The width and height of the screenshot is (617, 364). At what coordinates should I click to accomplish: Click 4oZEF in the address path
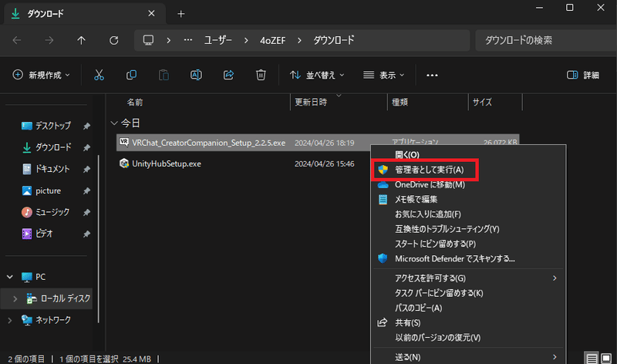(273, 40)
